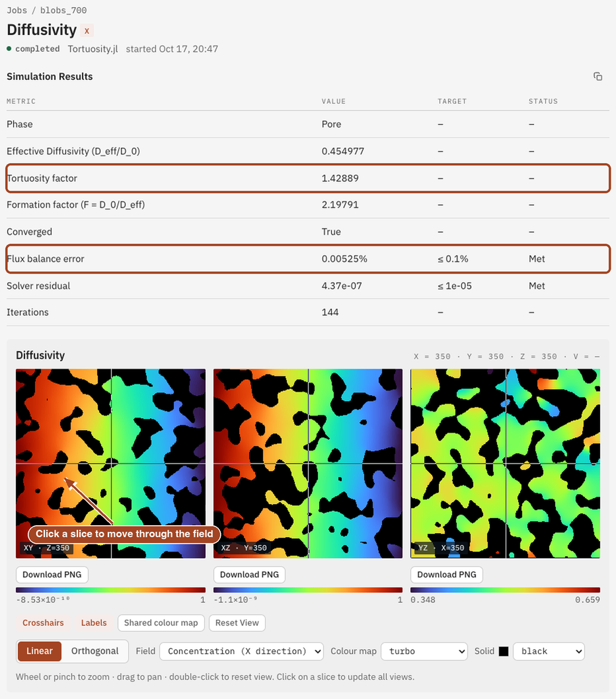Click the Tortuosity factor value 1.42889
Image resolution: width=616 pixels, height=699 pixels.
(340, 178)
